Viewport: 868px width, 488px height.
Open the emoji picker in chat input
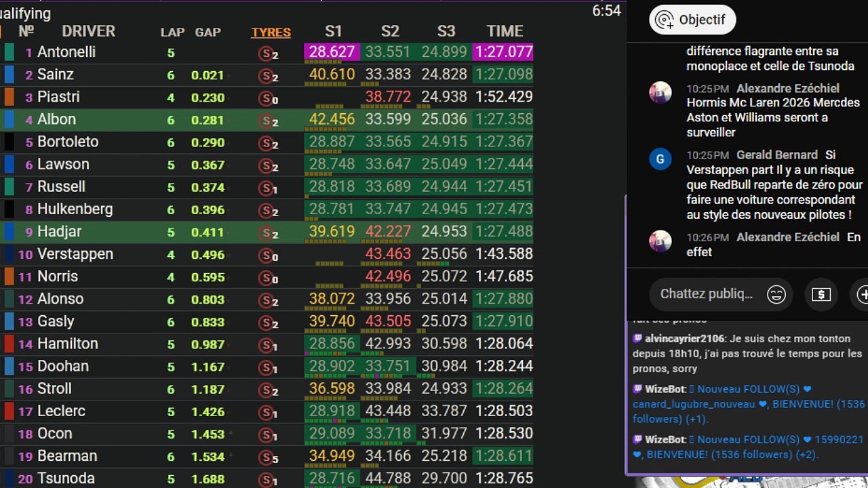coord(776,294)
